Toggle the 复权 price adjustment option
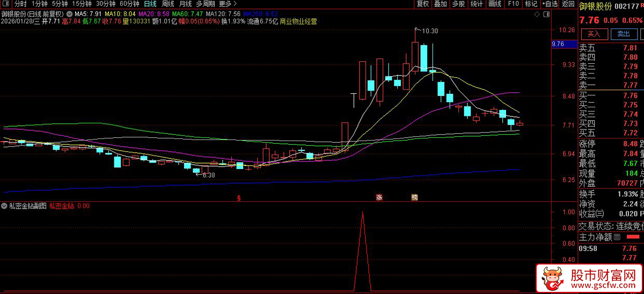Image resolution: width=644 pixels, height=294 pixels. point(423,4)
